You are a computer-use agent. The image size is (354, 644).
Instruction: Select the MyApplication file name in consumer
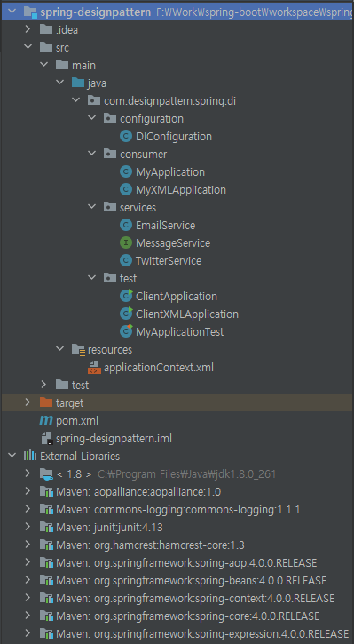click(170, 172)
